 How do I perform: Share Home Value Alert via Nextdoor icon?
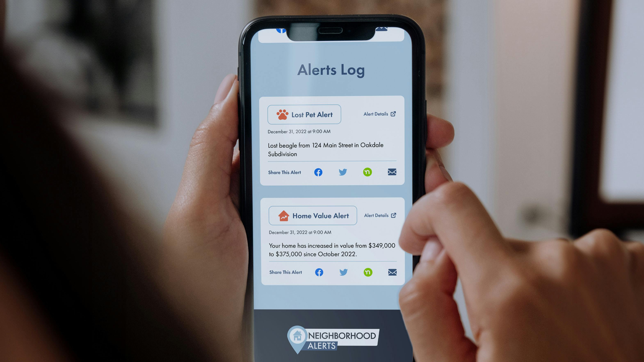coord(368,272)
